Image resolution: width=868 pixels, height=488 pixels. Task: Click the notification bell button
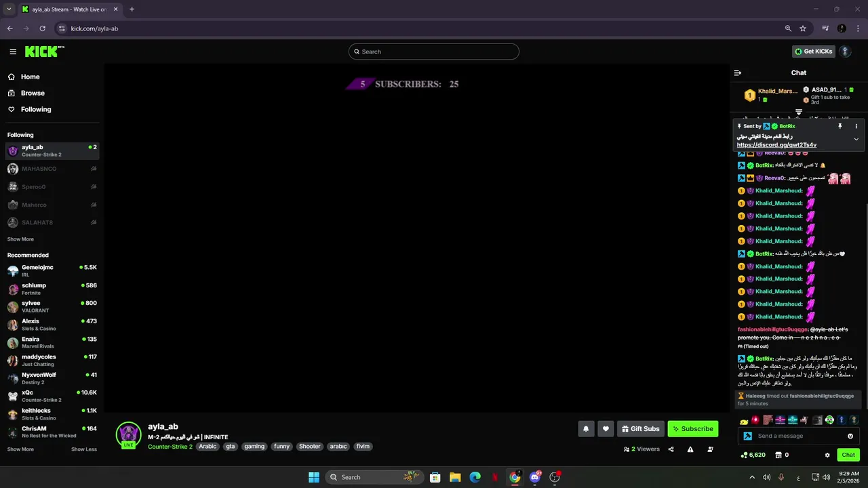586,428
